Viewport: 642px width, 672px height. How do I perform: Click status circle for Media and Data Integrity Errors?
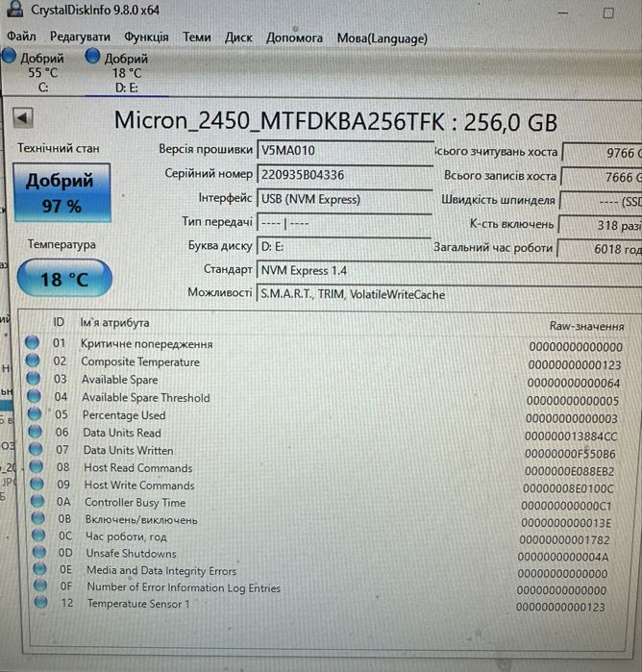39,569
